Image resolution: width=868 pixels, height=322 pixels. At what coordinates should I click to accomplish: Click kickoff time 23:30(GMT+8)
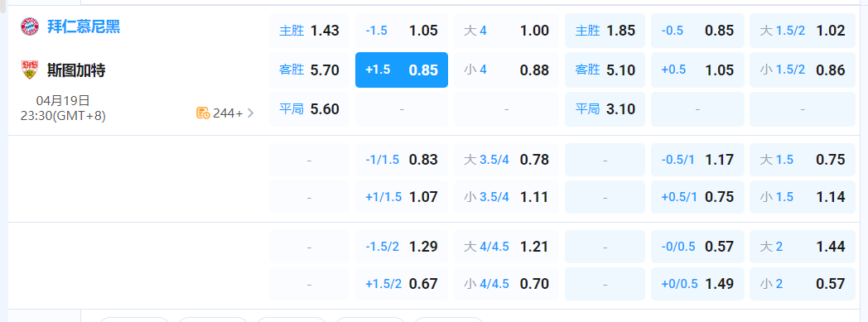click(x=63, y=116)
